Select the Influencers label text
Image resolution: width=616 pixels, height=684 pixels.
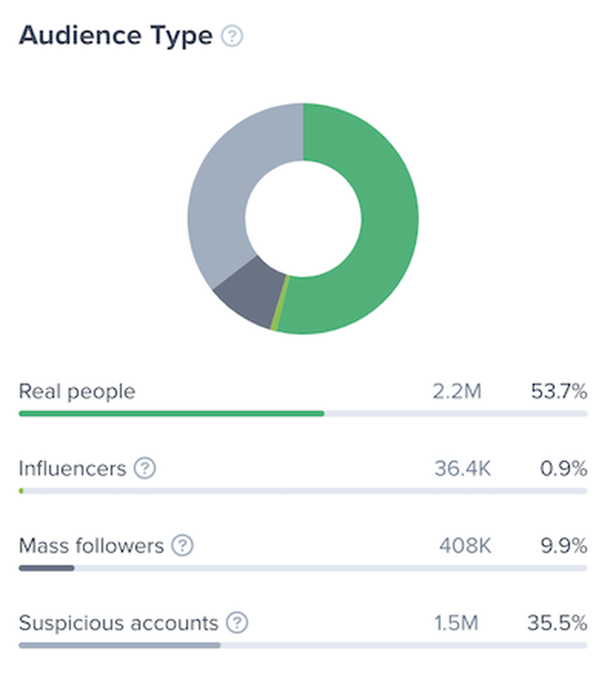coord(72,468)
